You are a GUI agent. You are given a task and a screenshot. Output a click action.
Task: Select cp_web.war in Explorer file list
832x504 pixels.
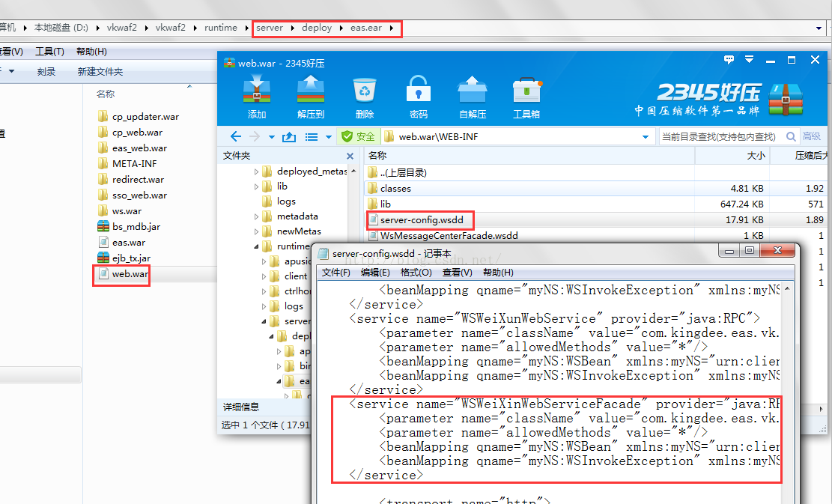pyautogui.click(x=130, y=133)
